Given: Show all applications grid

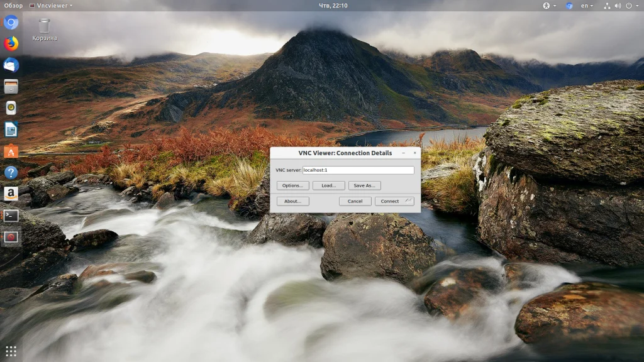Looking at the screenshot, I should pos(11,351).
